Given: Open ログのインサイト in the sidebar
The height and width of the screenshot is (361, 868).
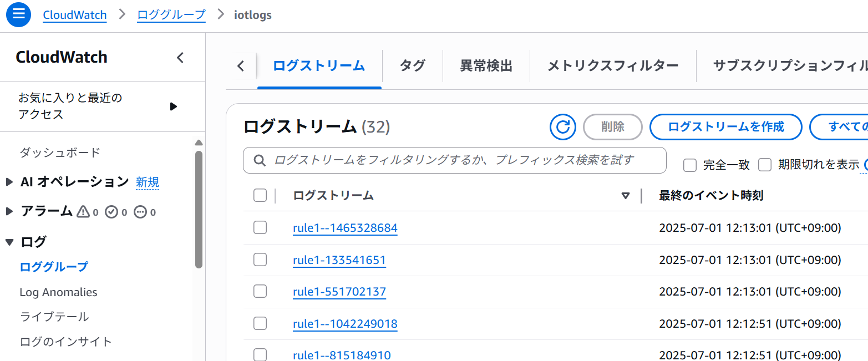Looking at the screenshot, I should (x=65, y=342).
